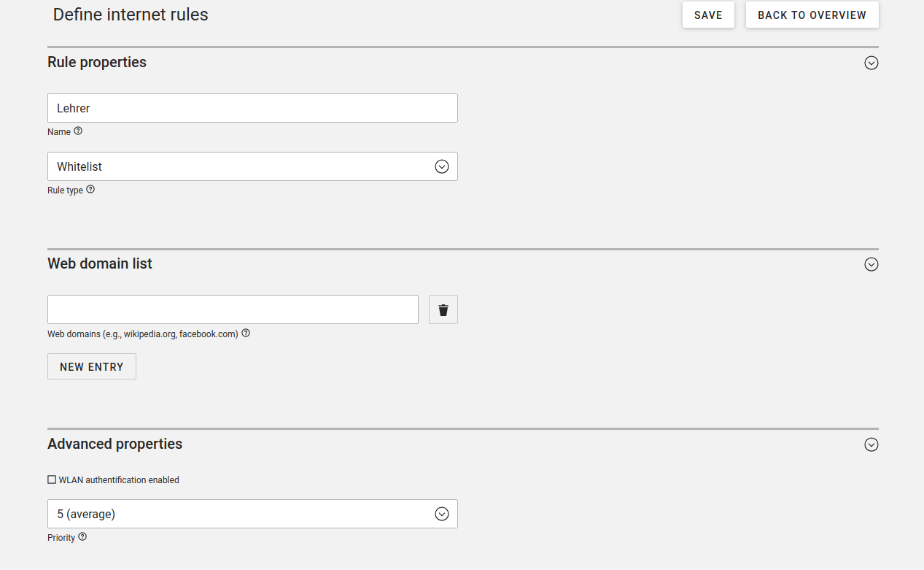Go back via Back to Overview button
The width and height of the screenshot is (924, 570).
tap(812, 15)
